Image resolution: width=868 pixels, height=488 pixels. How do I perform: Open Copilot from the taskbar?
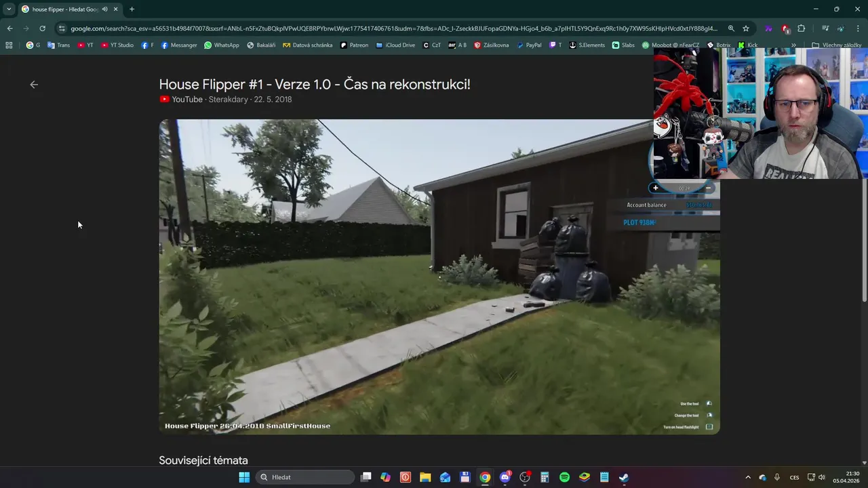(x=386, y=477)
